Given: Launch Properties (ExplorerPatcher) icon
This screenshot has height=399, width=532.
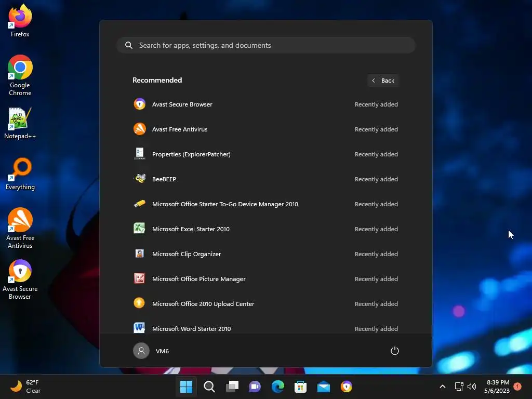Looking at the screenshot, I should pyautogui.click(x=139, y=154).
